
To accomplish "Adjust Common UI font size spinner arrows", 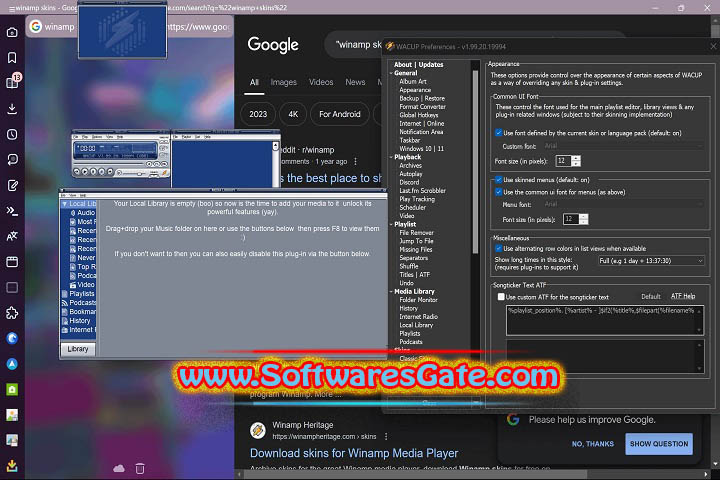I will tap(576, 161).
